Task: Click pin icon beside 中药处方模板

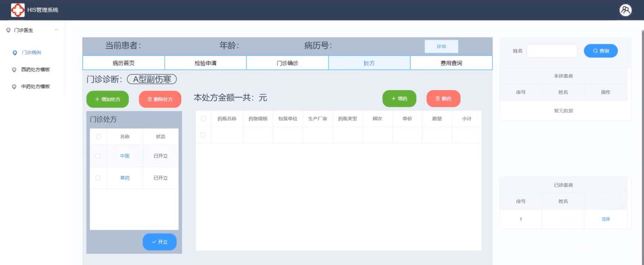Action: (x=15, y=87)
